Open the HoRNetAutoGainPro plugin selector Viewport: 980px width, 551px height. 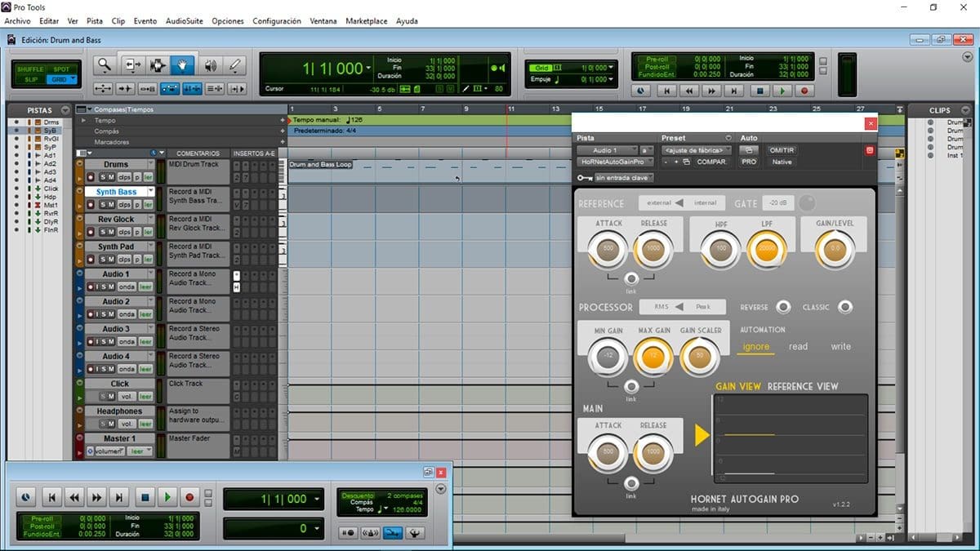coord(615,162)
